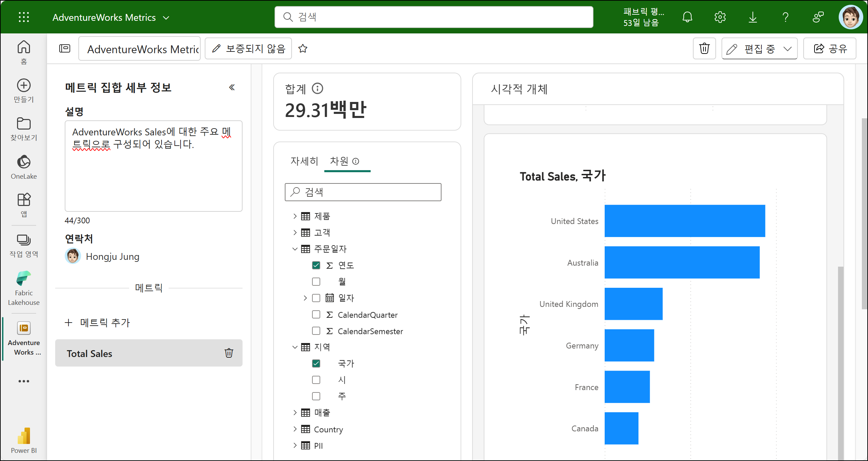868x461 pixels.
Task: Click the metric set name field
Action: (x=140, y=48)
